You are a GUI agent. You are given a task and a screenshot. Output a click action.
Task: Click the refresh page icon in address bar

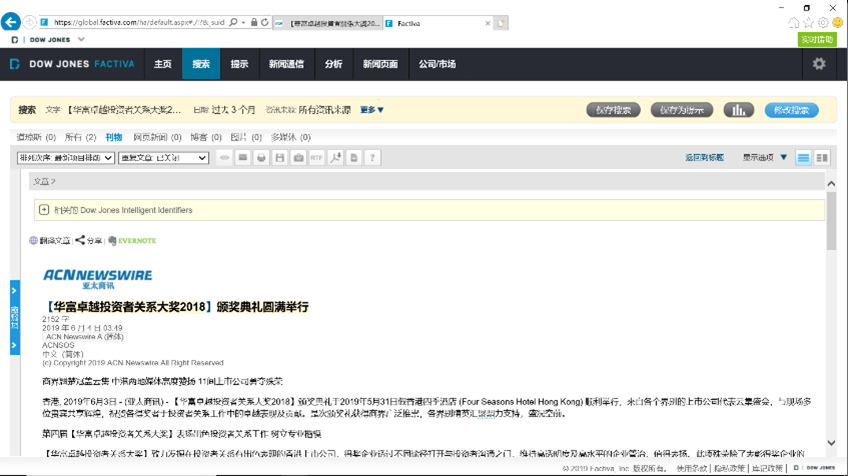pyautogui.click(x=264, y=22)
